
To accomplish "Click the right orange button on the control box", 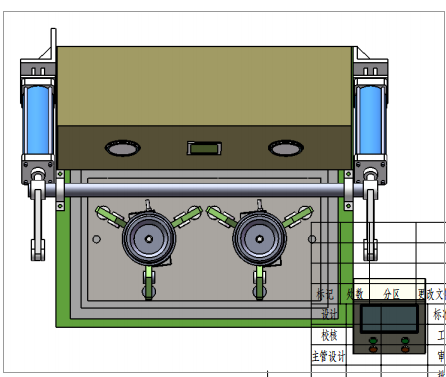I will click(405, 349).
